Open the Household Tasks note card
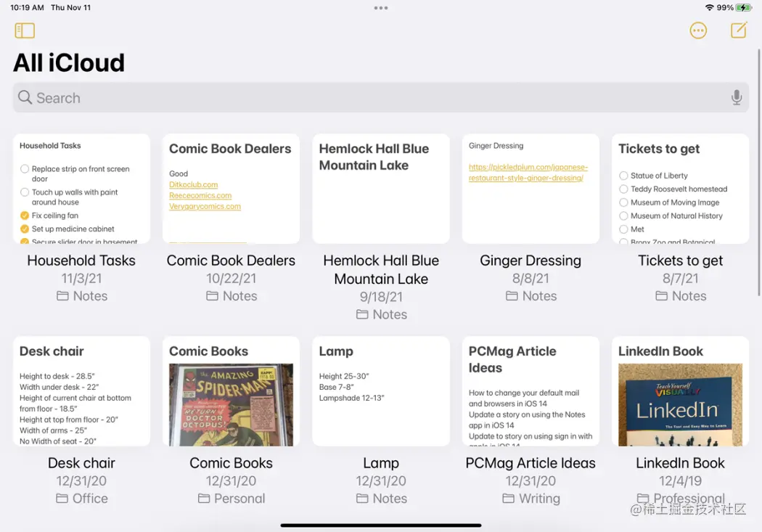The image size is (762, 532). 81,189
